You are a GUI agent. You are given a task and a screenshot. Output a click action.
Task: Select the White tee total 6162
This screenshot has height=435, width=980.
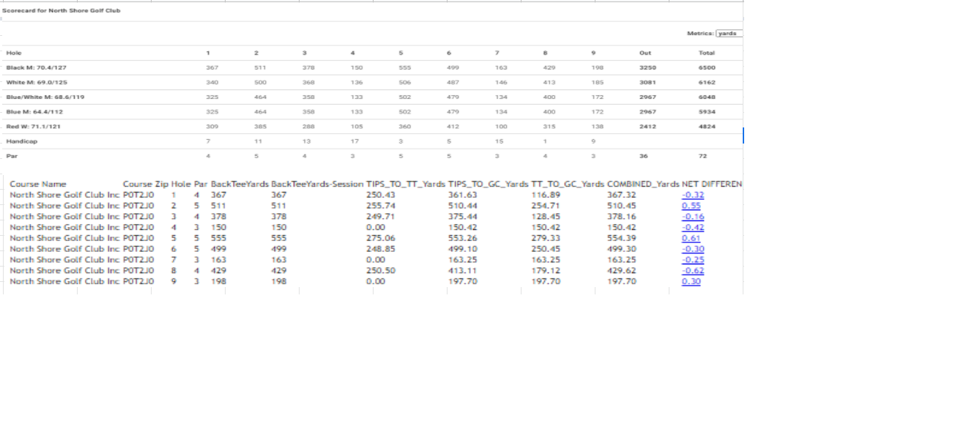point(707,82)
